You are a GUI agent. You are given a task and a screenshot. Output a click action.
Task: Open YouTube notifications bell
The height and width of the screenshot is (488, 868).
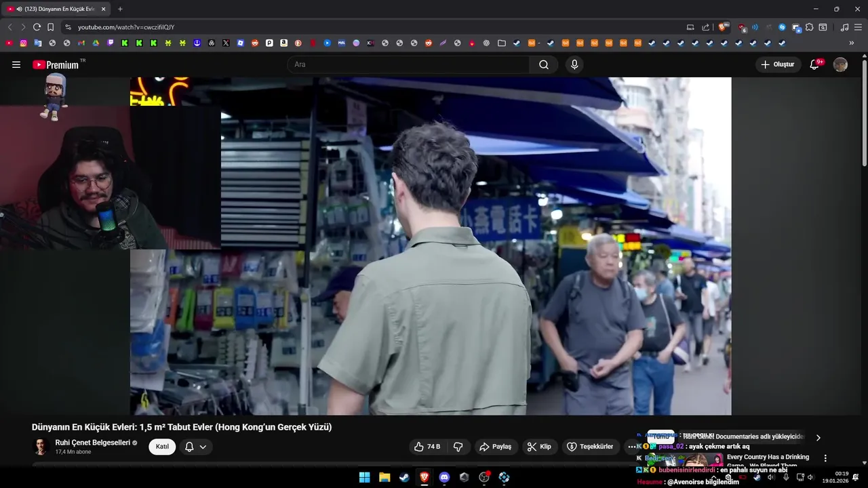coord(815,64)
